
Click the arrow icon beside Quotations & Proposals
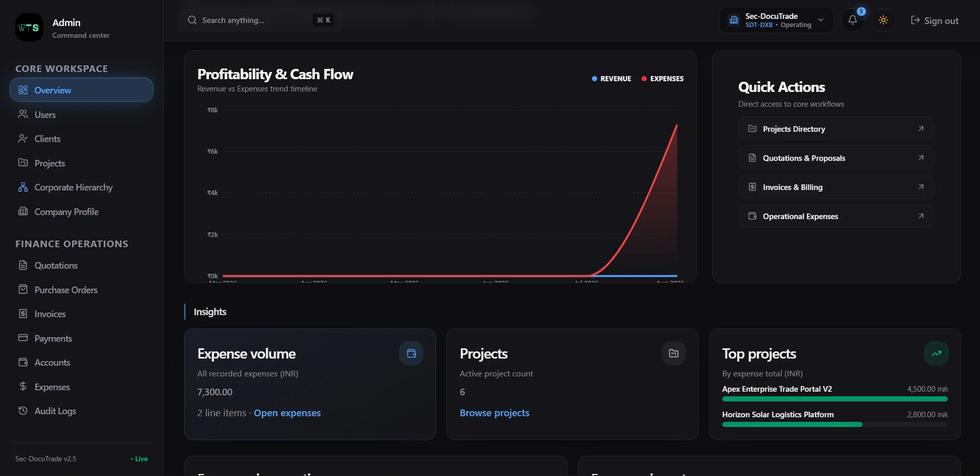click(921, 158)
